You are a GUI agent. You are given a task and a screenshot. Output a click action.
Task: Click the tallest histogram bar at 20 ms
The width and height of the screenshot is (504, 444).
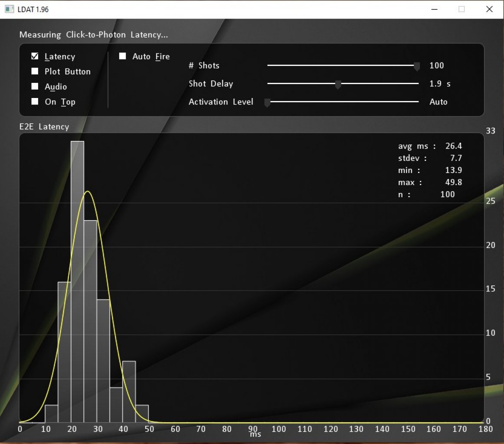coord(78,281)
